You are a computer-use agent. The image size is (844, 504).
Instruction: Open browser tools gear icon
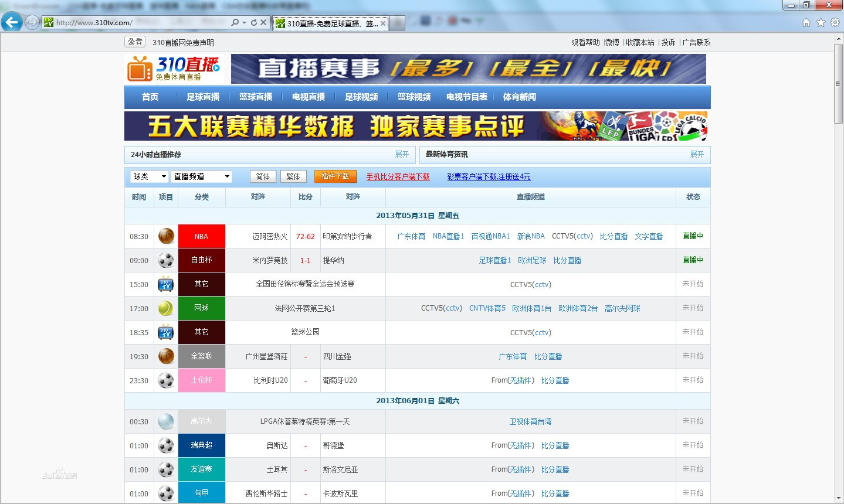(835, 22)
